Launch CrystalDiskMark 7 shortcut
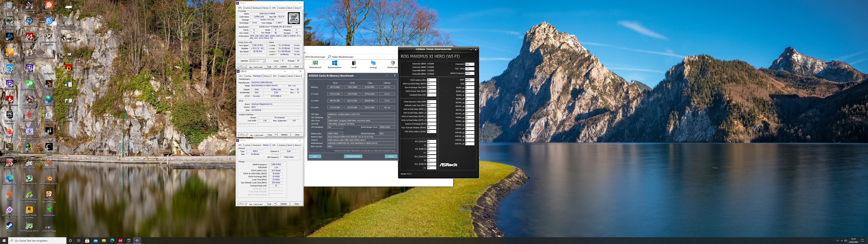The height and width of the screenshot is (244, 868). (x=29, y=85)
